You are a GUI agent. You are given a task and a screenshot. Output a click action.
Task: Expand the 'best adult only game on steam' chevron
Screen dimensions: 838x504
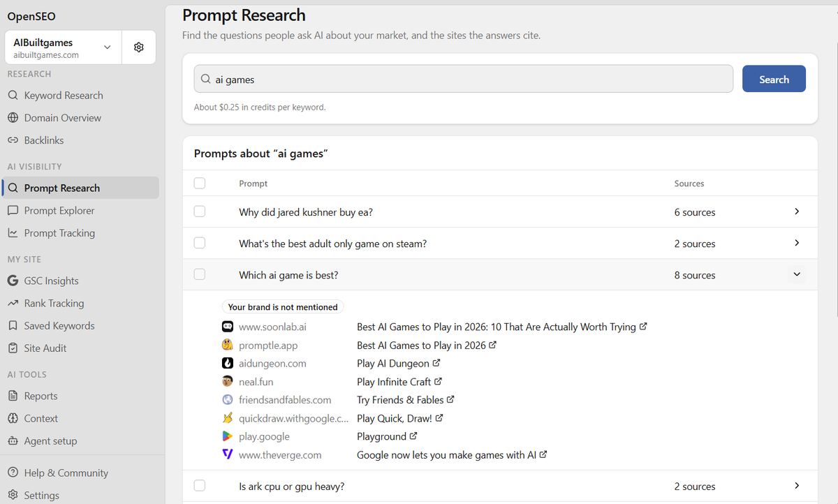coord(797,243)
